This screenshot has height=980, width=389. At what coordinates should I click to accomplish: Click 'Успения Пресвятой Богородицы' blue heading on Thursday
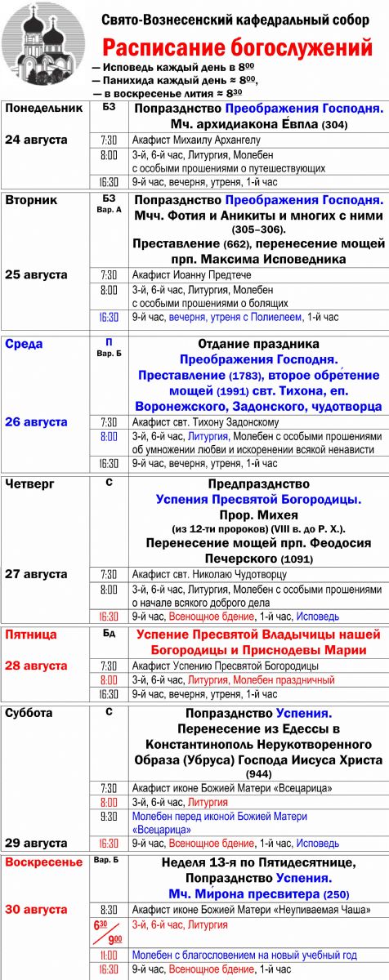(256, 499)
